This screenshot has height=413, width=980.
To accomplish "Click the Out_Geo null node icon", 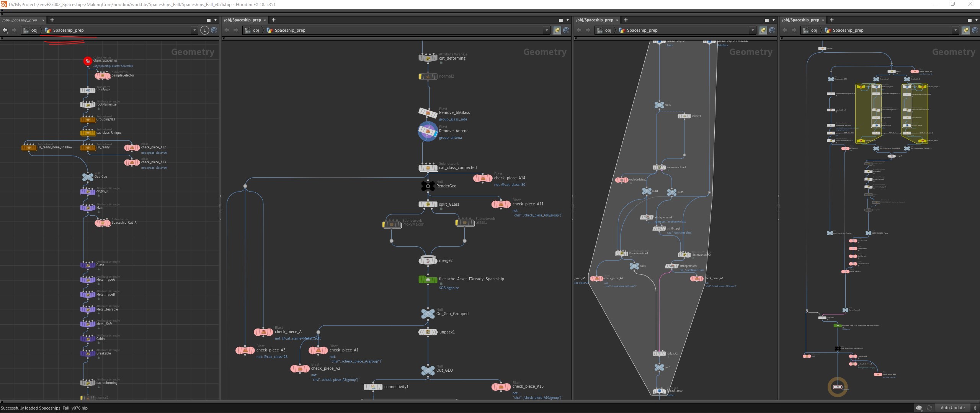I will [88, 177].
